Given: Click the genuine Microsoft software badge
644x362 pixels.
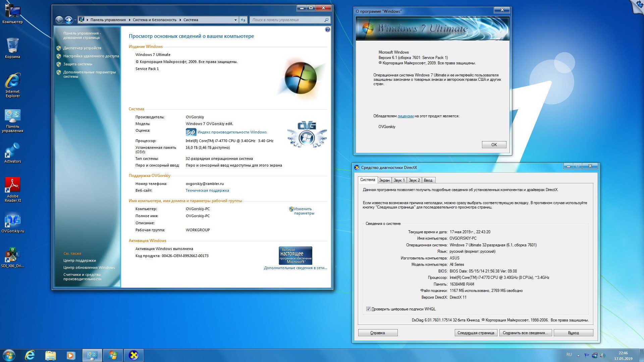Looking at the screenshot, I should [x=296, y=255].
